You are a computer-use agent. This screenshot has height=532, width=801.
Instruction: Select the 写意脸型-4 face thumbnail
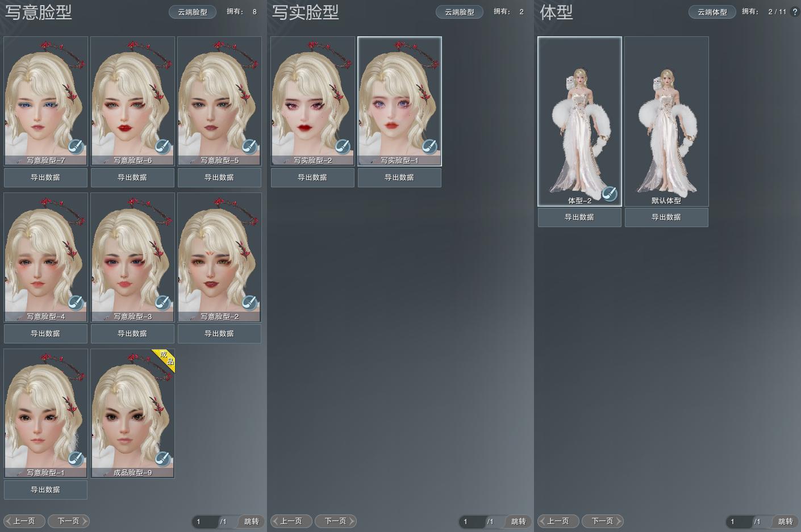tap(46, 255)
